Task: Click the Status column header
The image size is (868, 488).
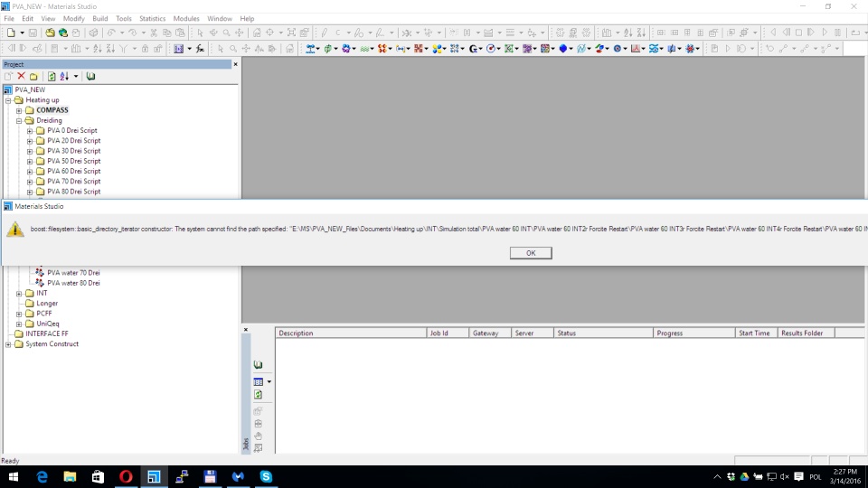Action: [603, 333]
